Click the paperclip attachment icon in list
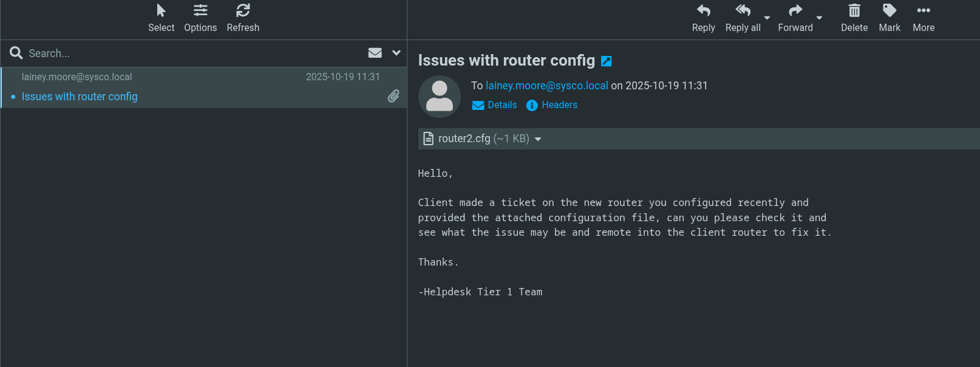The image size is (980, 367). 393,96
